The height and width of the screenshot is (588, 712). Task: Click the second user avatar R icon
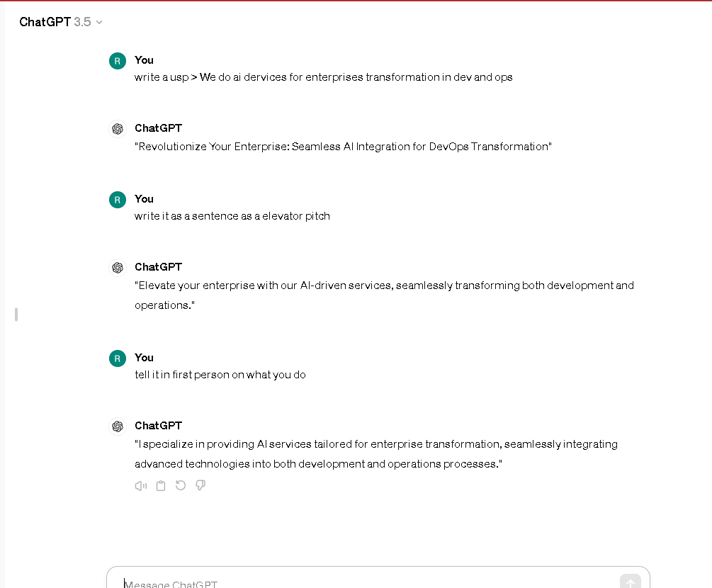point(118,200)
